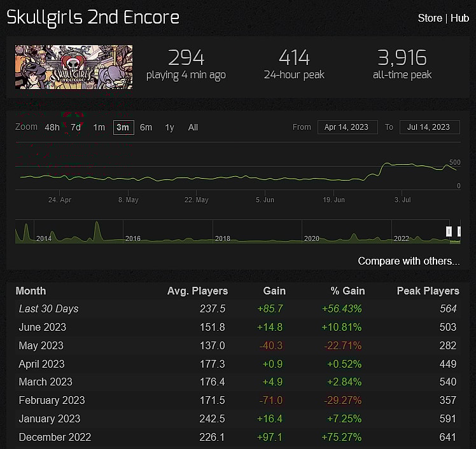Click the Skullgirls 2nd Encore banner image
Screen dimensions: 476x449
tap(74, 67)
